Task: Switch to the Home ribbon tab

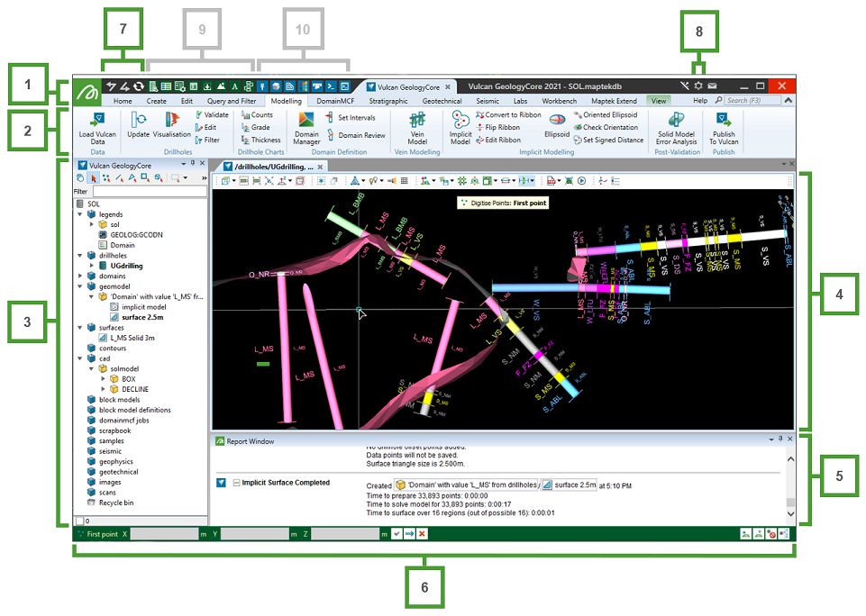Action: point(123,101)
